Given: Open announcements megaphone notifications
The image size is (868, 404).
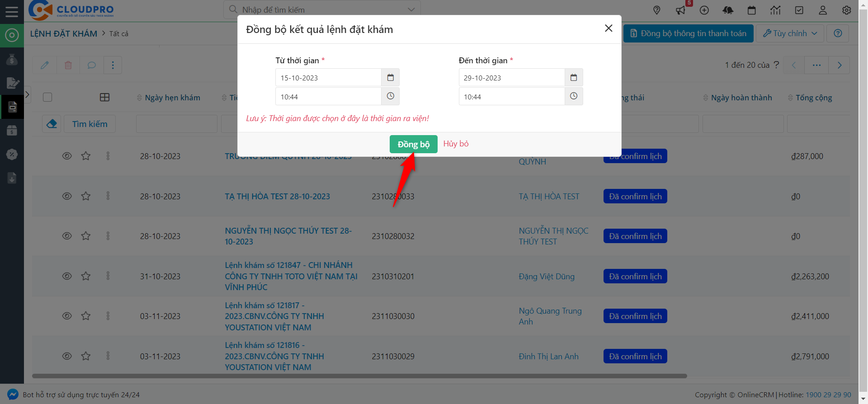Looking at the screenshot, I should [x=680, y=10].
